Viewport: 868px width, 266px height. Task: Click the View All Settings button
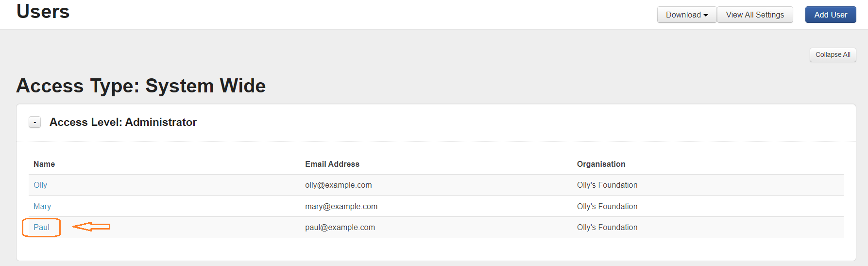754,15
